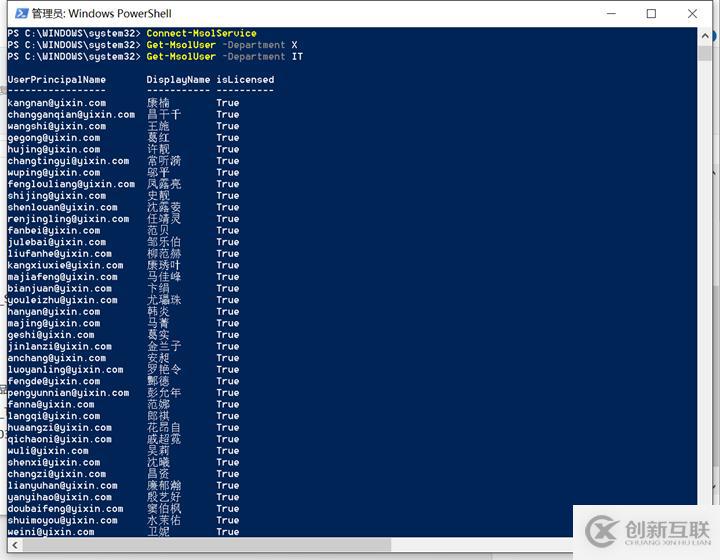
Task: Select the Connect-MsolService command text
Action: [x=201, y=33]
